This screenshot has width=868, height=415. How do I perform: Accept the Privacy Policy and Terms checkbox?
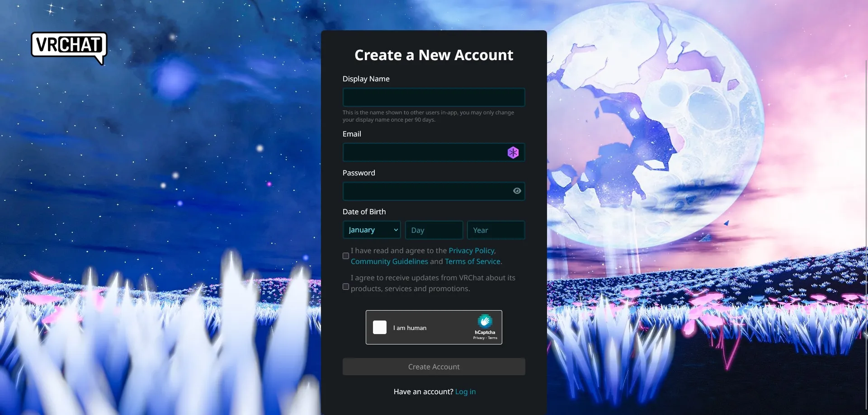pos(346,256)
